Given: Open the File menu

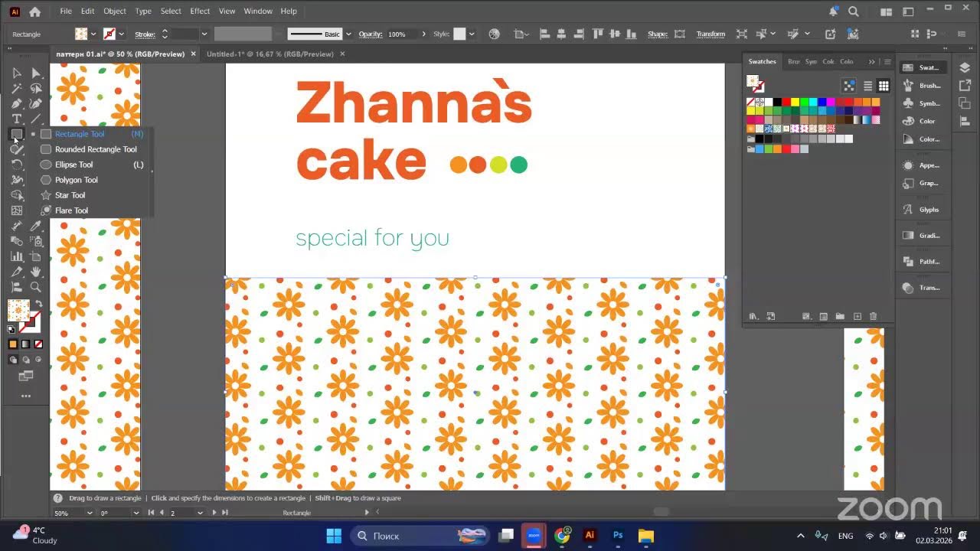Looking at the screenshot, I should (x=66, y=11).
